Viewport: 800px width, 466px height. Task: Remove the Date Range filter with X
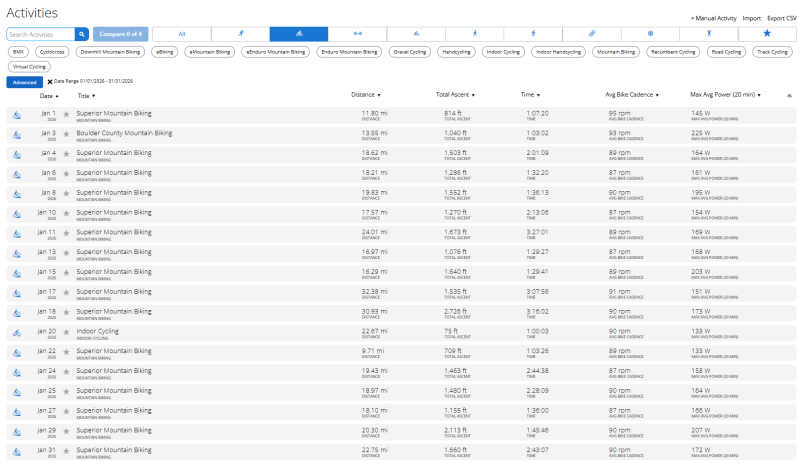(50, 82)
